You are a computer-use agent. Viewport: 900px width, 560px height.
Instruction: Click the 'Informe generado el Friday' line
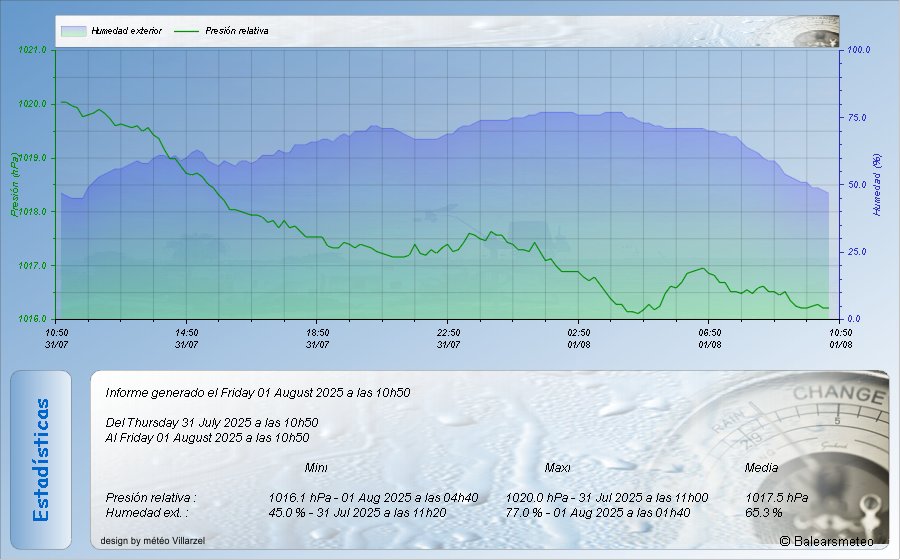coord(258,393)
